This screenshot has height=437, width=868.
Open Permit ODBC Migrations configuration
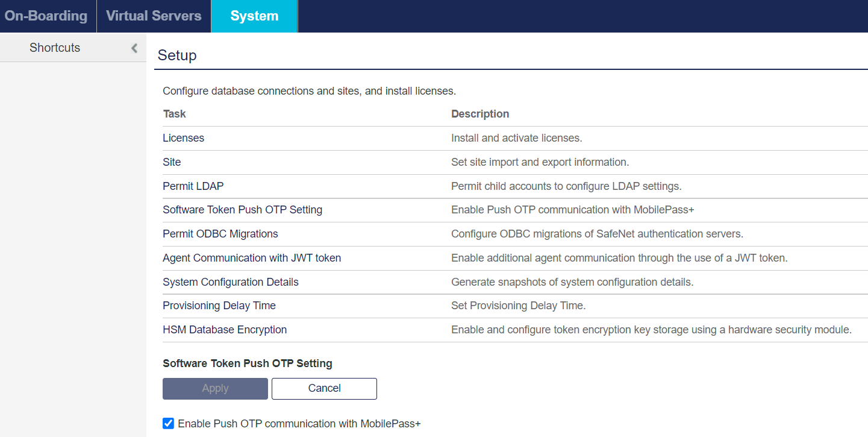[x=220, y=233]
